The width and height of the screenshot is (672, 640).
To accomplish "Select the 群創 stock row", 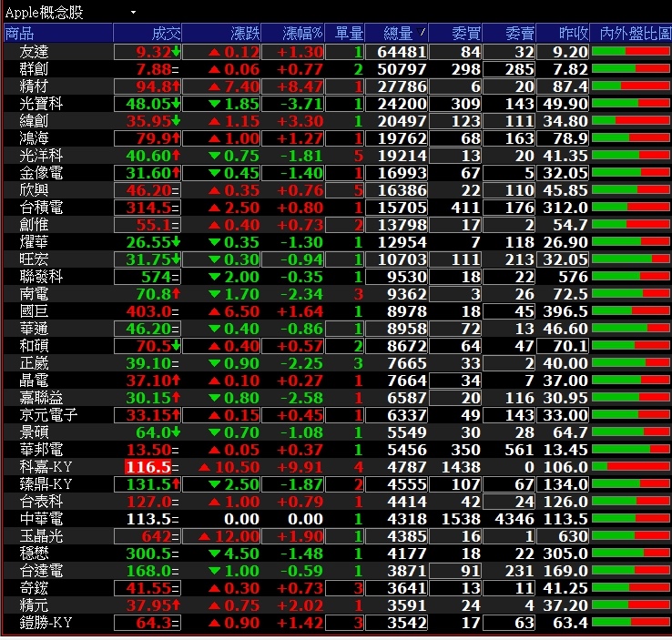I will (x=337, y=69).
